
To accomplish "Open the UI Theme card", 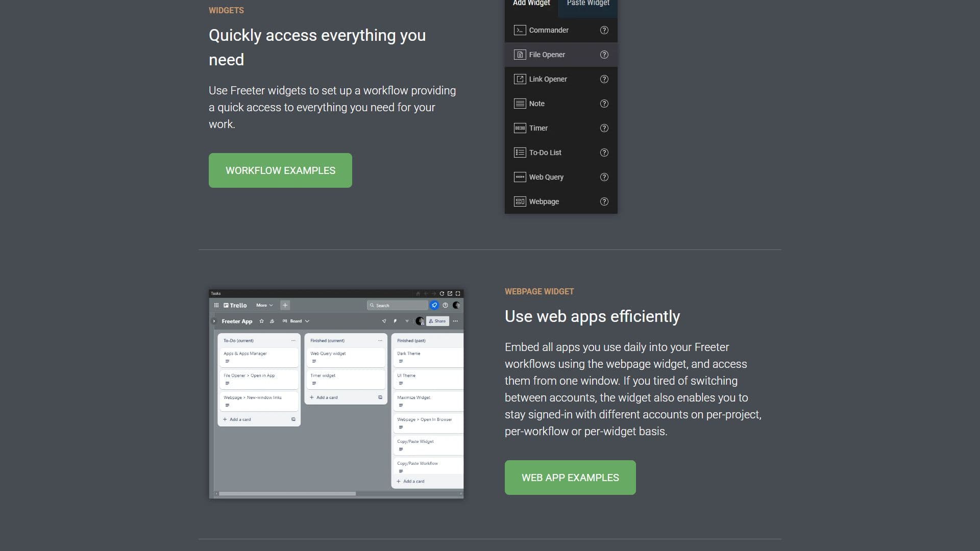I will coord(428,379).
